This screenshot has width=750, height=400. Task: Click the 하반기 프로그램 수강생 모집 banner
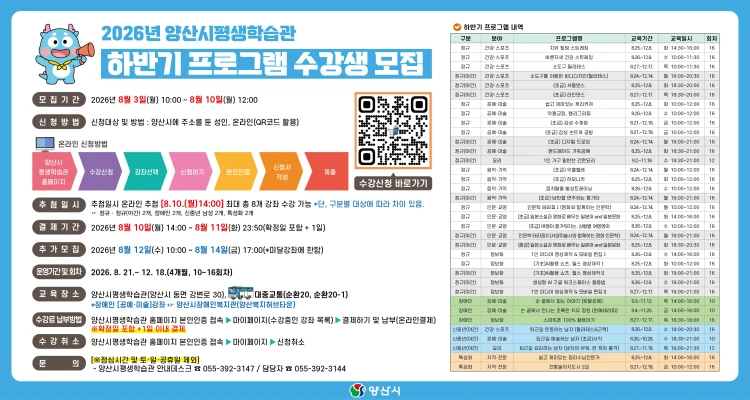point(266,64)
